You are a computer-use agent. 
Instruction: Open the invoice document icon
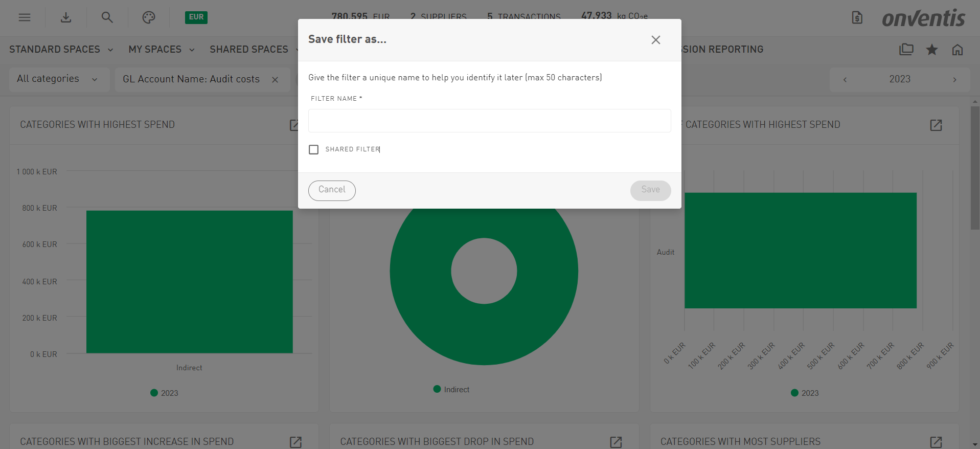point(857,18)
